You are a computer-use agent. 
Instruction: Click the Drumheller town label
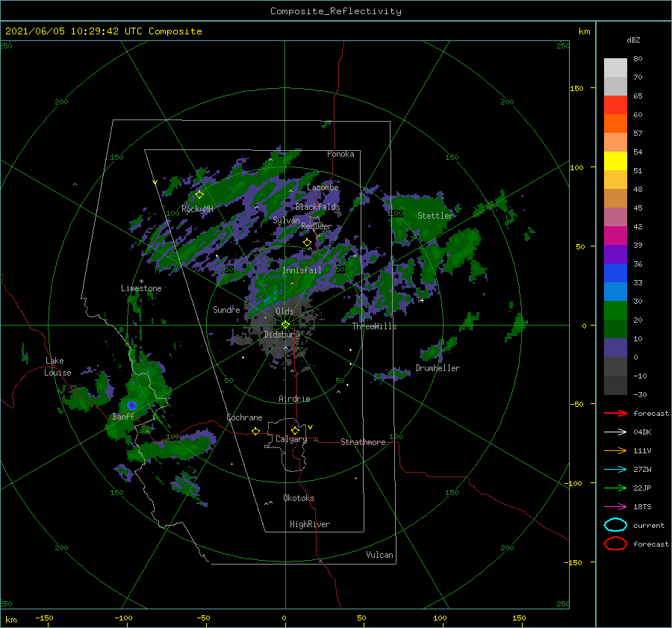pos(438,368)
